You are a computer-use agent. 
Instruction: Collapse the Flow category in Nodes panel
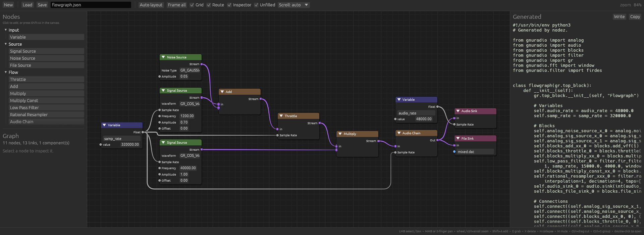6,72
